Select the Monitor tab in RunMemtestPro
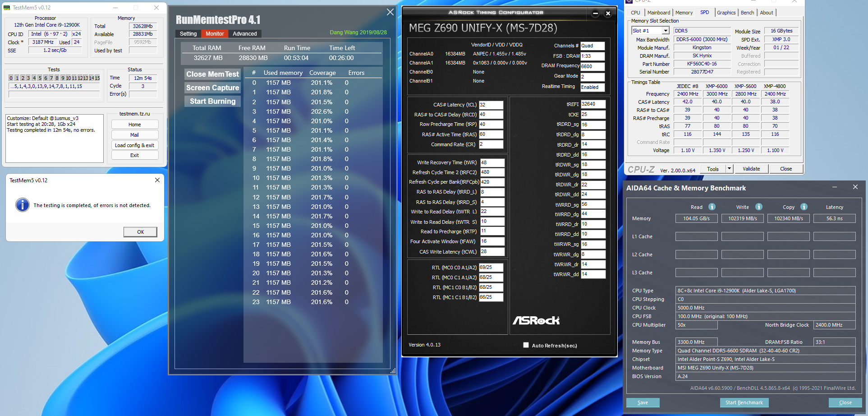 [215, 34]
